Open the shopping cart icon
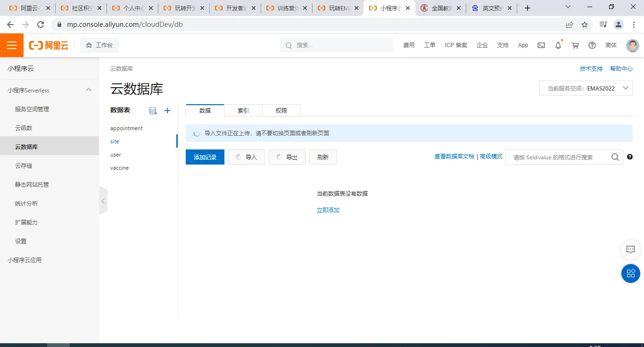This screenshot has height=347, width=644. click(575, 45)
